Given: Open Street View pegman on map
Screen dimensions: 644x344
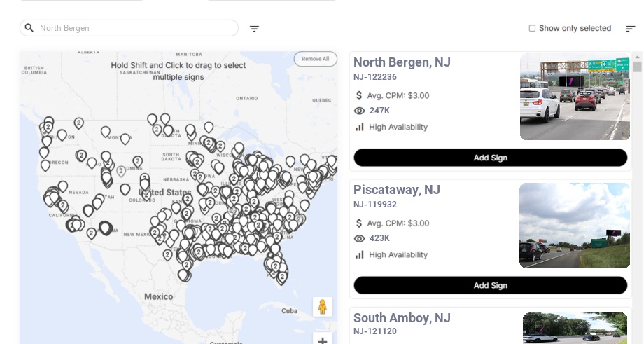Looking at the screenshot, I should click(322, 307).
